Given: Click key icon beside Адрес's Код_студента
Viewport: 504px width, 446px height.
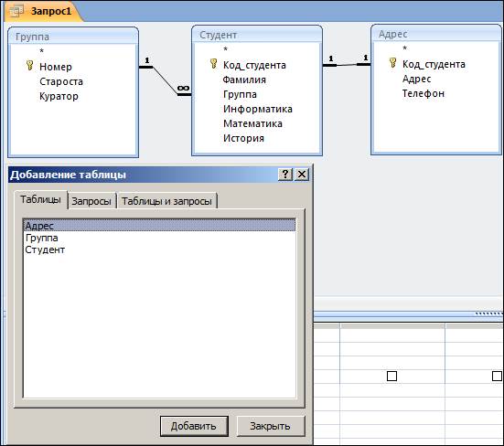Looking at the screenshot, I should [x=392, y=63].
